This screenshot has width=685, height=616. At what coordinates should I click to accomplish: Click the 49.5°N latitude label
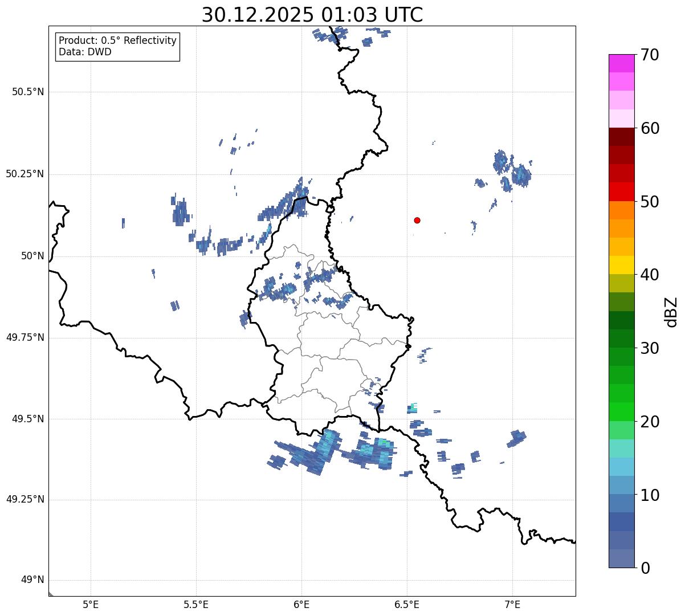click(x=28, y=419)
